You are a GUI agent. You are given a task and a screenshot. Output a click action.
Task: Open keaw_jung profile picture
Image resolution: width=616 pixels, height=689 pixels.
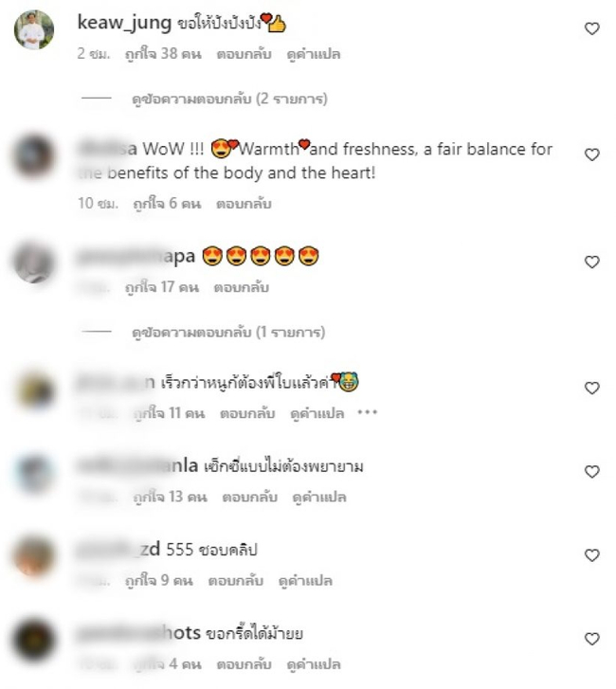click(34, 29)
